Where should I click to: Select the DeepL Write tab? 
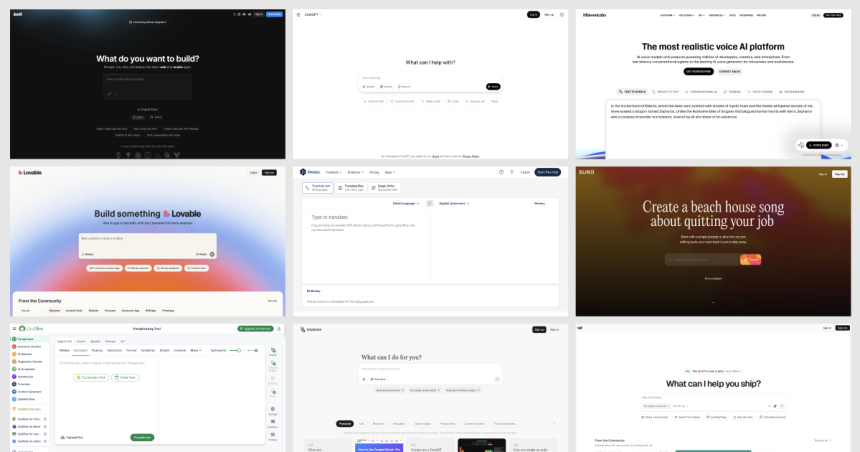[x=384, y=188]
